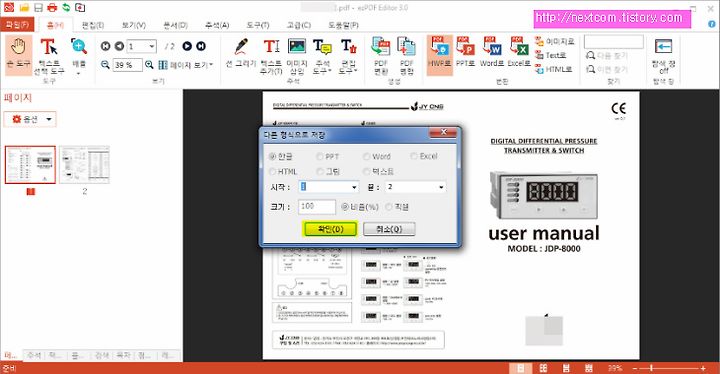Screen dimensions: 720x374
Task: Select the 한글 format radio button
Action: tap(272, 157)
